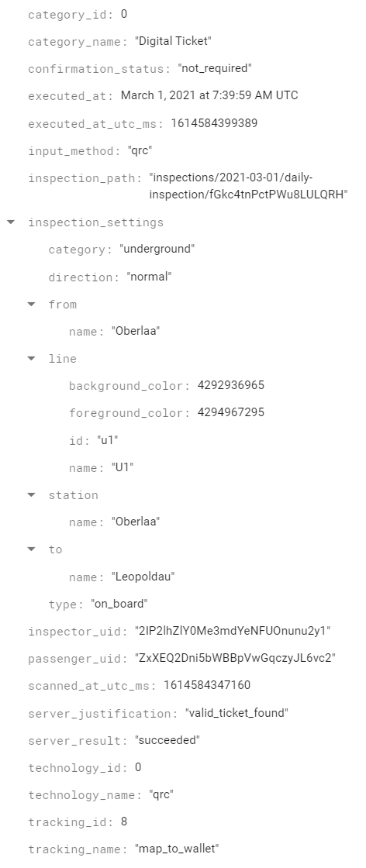This screenshot has width=366, height=868.
Task: Collapse the from node arrow
Action: pos(32,304)
